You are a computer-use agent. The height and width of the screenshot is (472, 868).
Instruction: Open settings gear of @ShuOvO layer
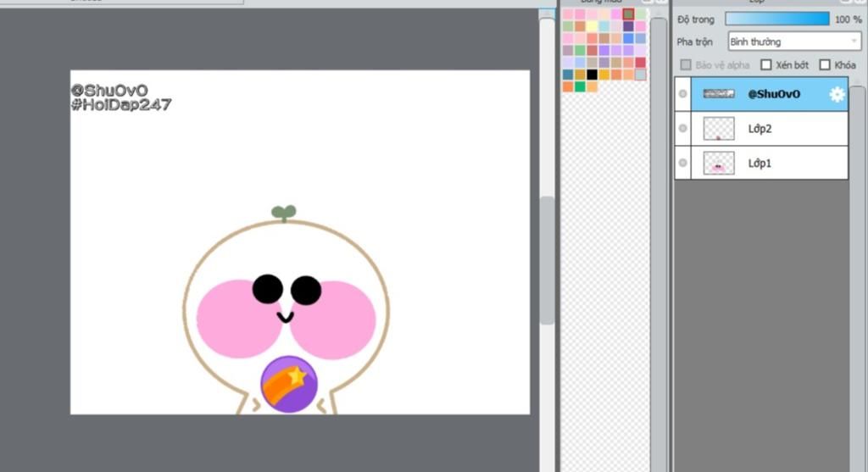837,94
